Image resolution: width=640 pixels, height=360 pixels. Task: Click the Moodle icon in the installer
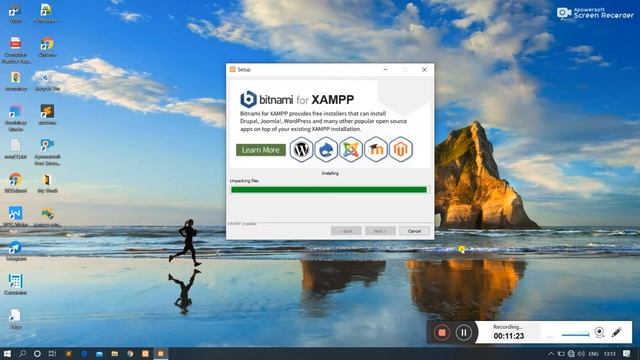click(x=376, y=149)
